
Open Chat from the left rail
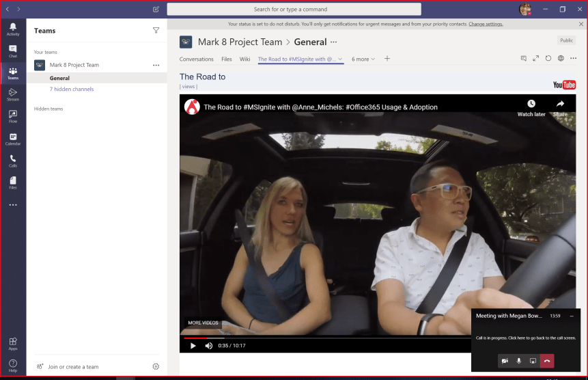click(12, 51)
